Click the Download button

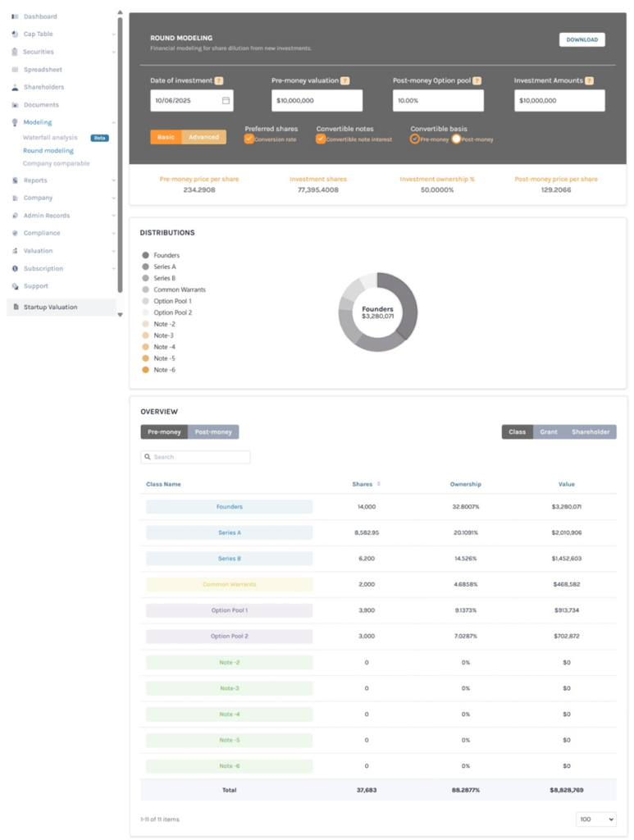[582, 39]
